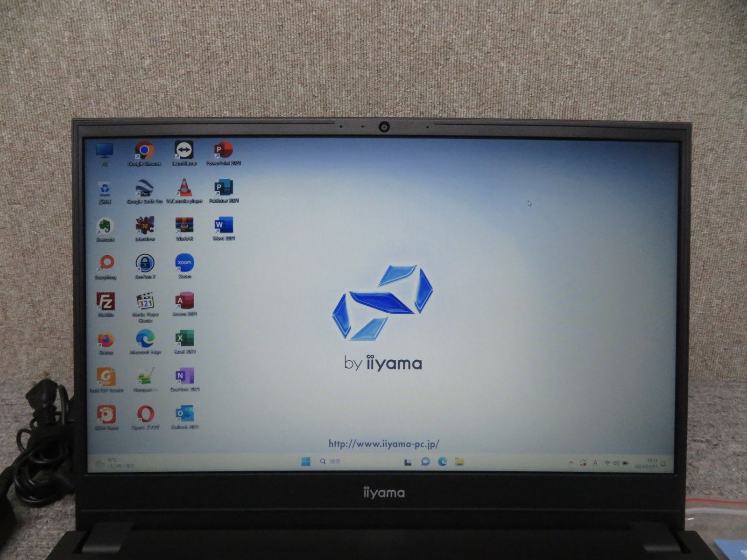
Task: Launch Google Chrome from the desktop
Action: click(144, 154)
